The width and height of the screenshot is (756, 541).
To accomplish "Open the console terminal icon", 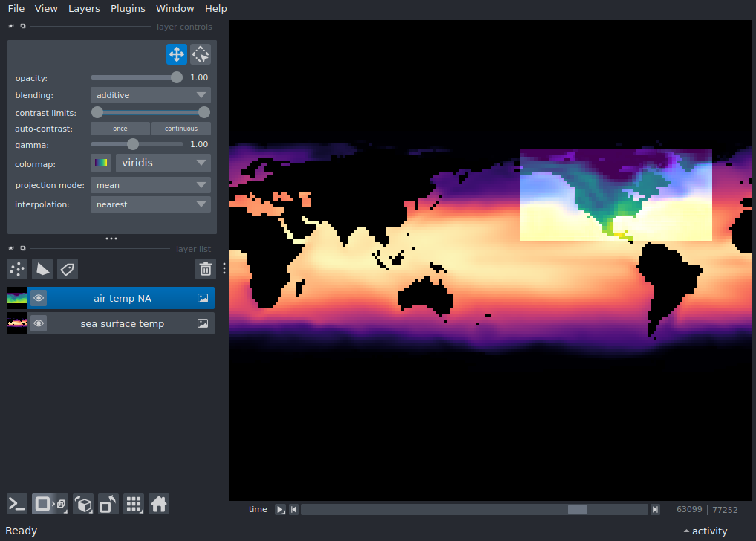I will [17, 505].
